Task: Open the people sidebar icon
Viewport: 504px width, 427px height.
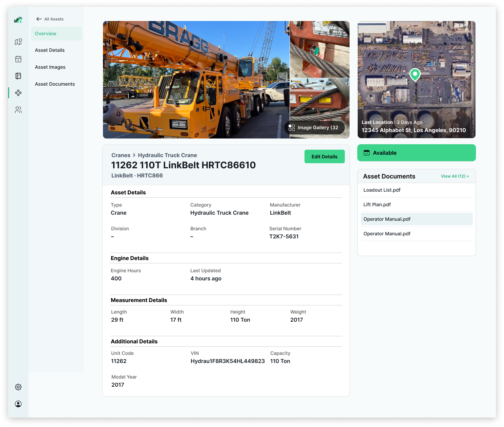Action: tap(18, 110)
